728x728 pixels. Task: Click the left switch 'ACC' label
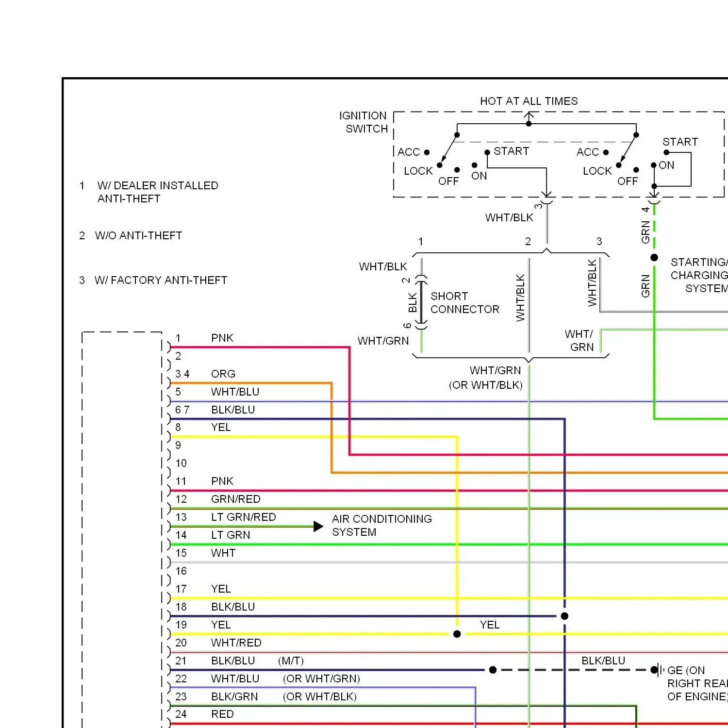pos(409,152)
